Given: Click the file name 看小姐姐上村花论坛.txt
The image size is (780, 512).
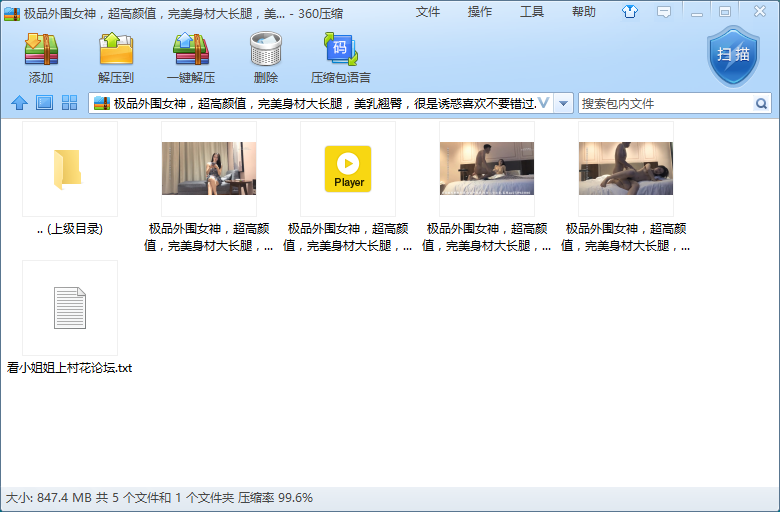Looking at the screenshot, I should click(x=69, y=368).
